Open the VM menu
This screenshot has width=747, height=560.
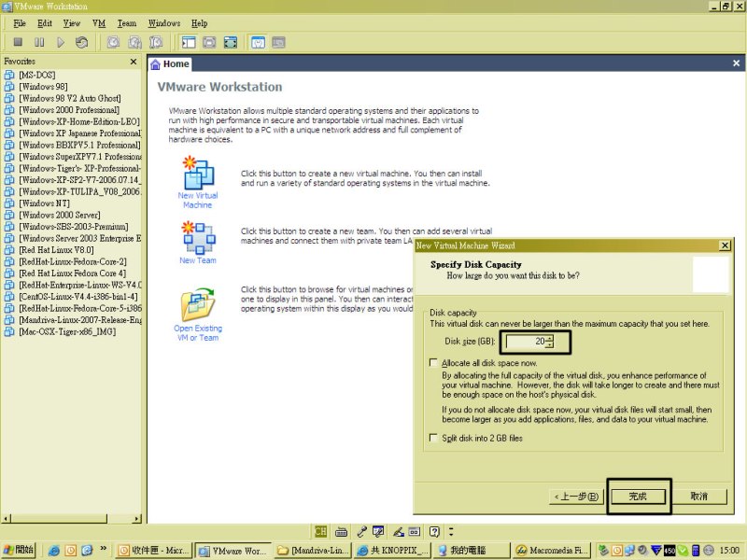99,23
